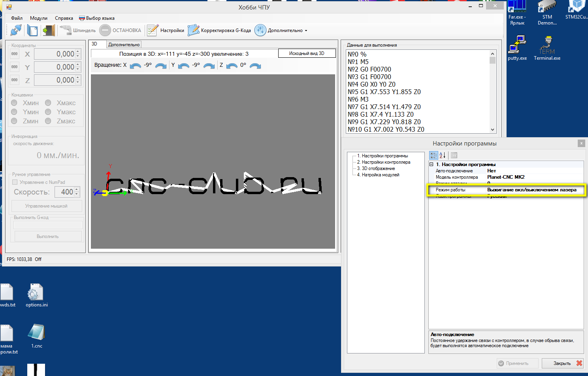The height and width of the screenshot is (376, 588).
Task: Increase Y coordinate using its up arrow
Action: point(78,64)
